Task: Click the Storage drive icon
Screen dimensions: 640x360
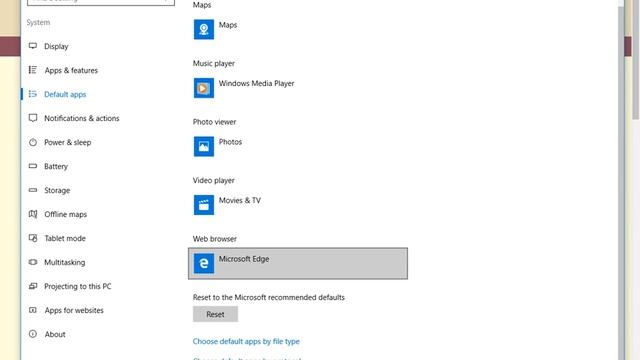Action: 33,190
